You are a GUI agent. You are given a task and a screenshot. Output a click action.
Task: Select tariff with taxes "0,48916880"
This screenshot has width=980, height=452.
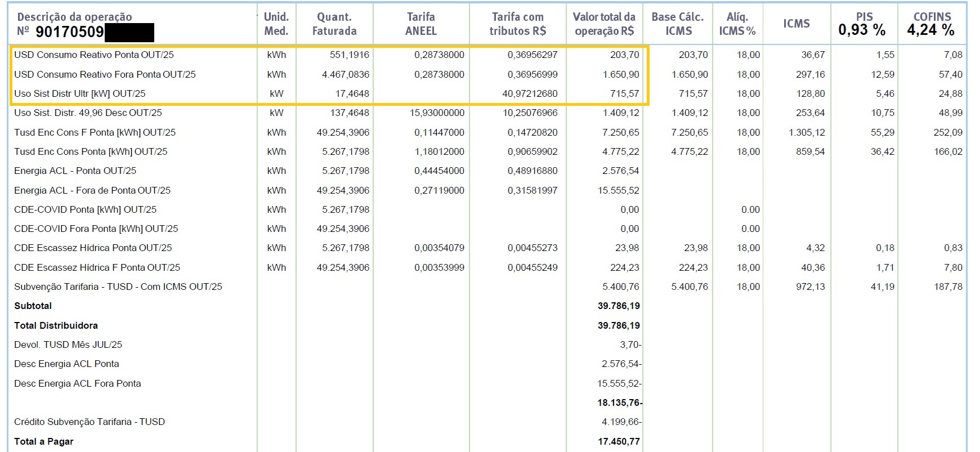(532, 171)
